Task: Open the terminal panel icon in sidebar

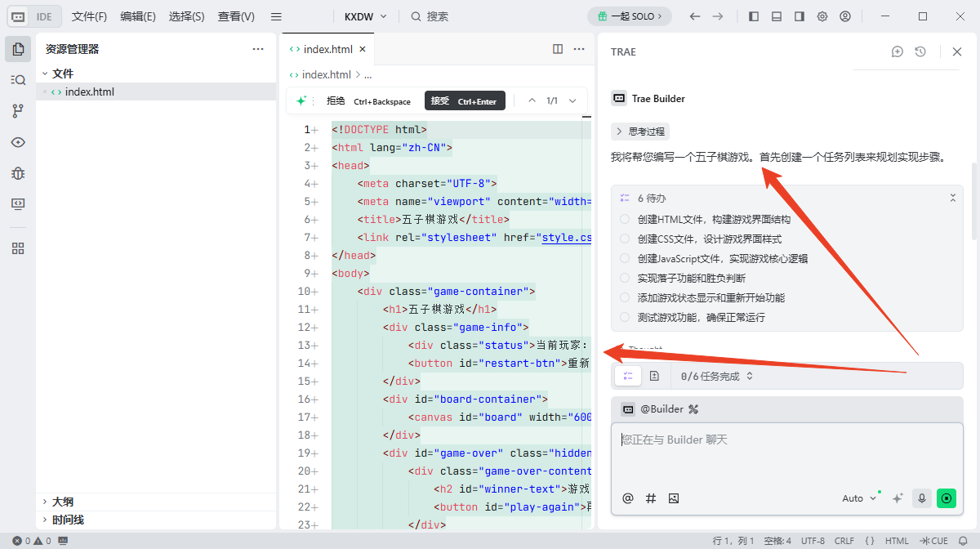Action: click(18, 204)
